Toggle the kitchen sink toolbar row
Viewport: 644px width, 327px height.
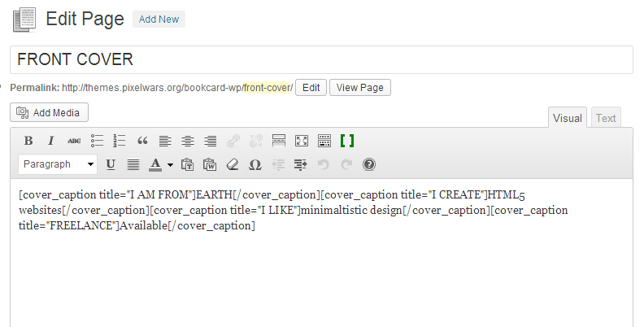tap(324, 141)
